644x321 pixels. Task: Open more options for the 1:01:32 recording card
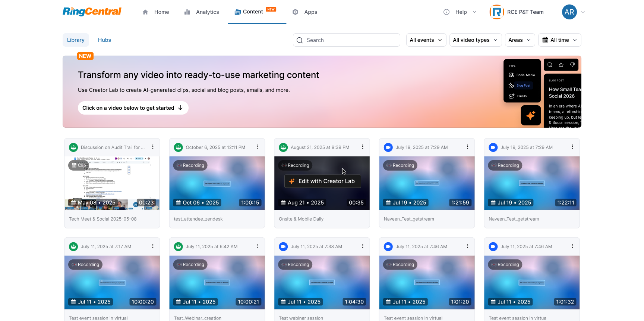click(x=573, y=246)
